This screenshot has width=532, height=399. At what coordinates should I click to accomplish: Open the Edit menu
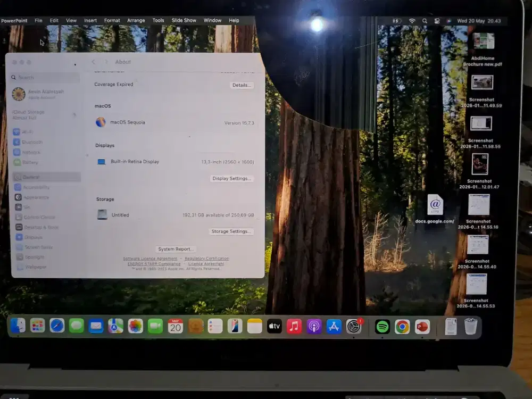point(54,20)
